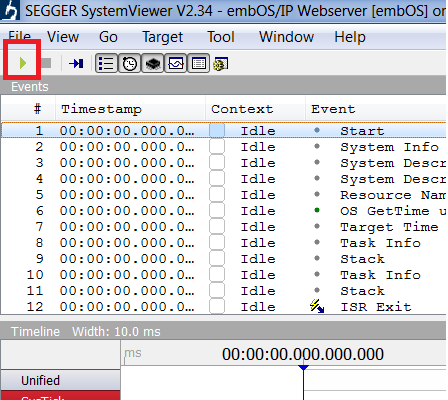Toggle the chip CPU Load view icon

153,63
